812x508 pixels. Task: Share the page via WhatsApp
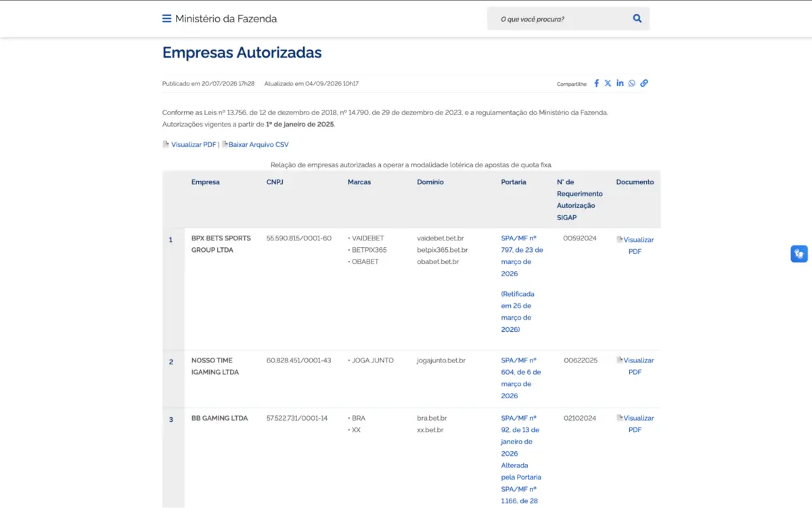pos(632,83)
